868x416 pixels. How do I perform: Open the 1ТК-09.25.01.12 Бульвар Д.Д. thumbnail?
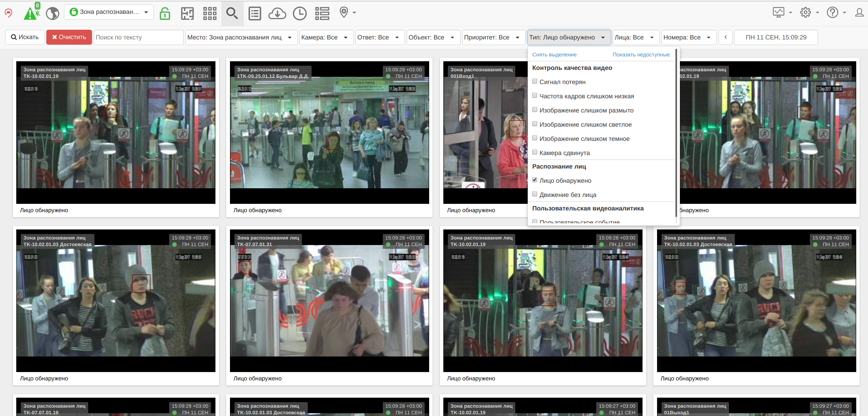[329, 133]
